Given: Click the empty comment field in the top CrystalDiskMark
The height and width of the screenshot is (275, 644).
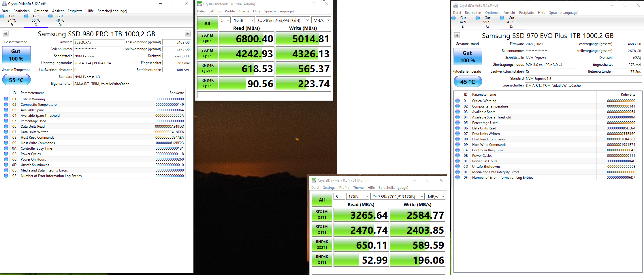Looking at the screenshot, I should [x=264, y=95].
